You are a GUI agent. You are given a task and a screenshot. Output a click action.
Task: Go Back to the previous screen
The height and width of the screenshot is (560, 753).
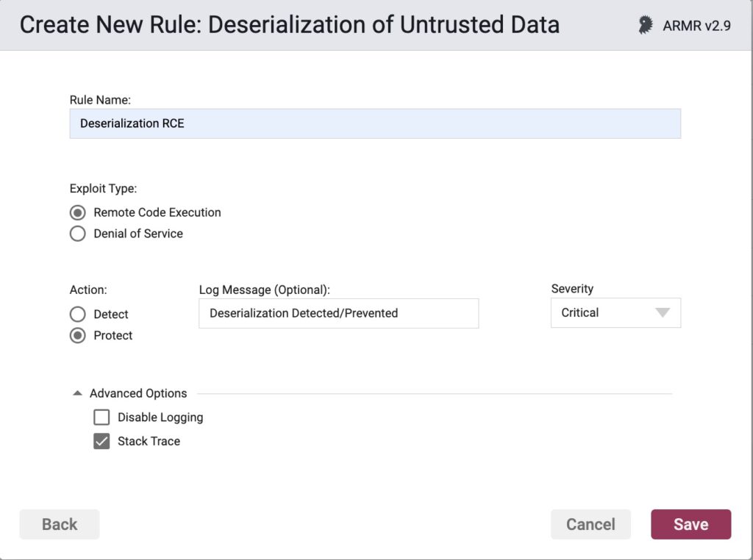point(59,524)
